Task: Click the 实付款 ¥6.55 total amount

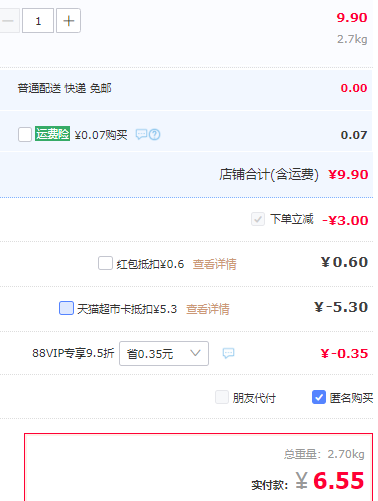Action: point(330,481)
